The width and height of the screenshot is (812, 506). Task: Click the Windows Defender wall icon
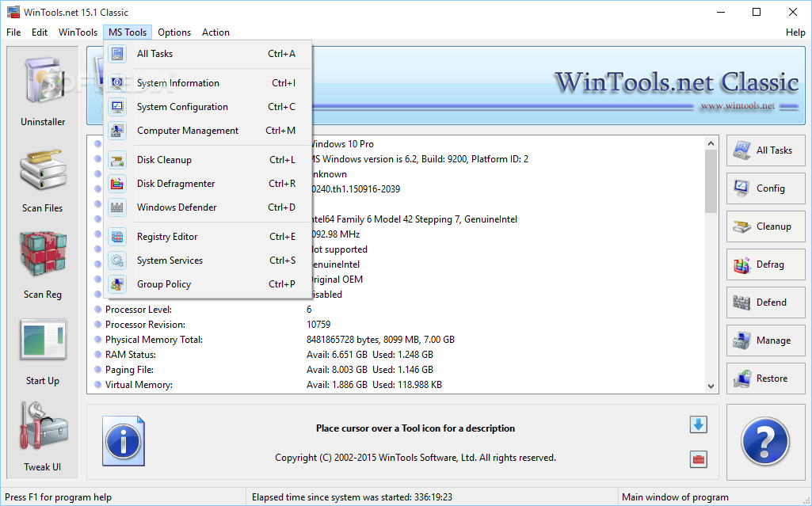click(117, 207)
